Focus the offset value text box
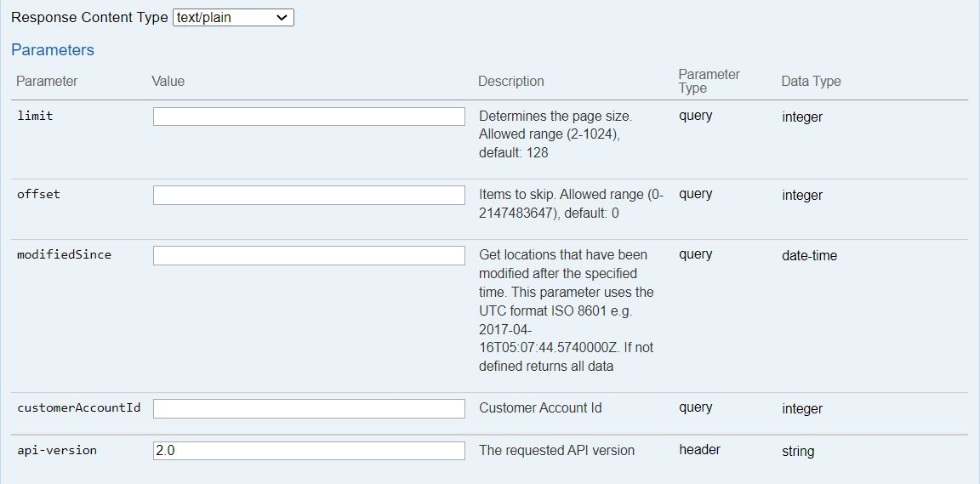 pyautogui.click(x=309, y=195)
